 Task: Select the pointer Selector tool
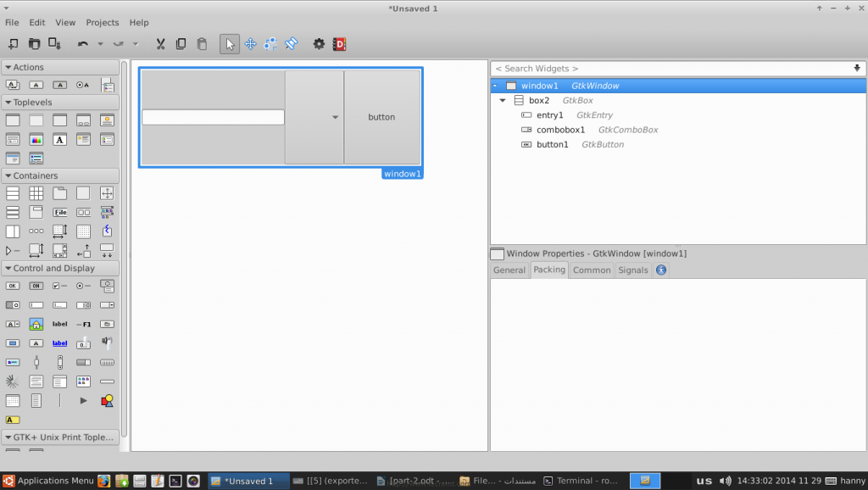pos(229,44)
